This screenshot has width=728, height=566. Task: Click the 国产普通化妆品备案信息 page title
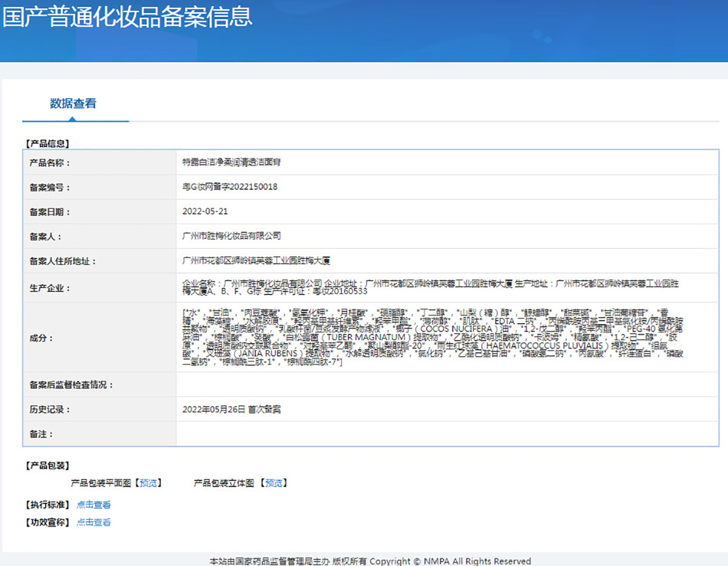coord(127,17)
